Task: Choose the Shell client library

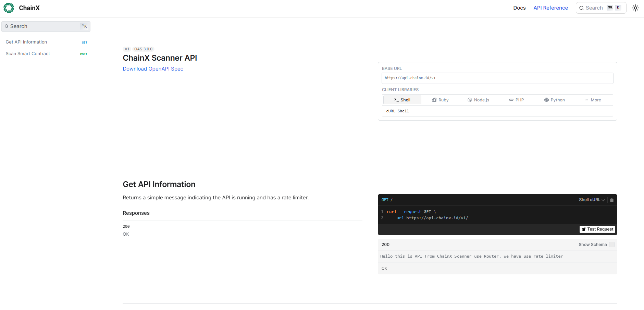Action: (x=402, y=100)
